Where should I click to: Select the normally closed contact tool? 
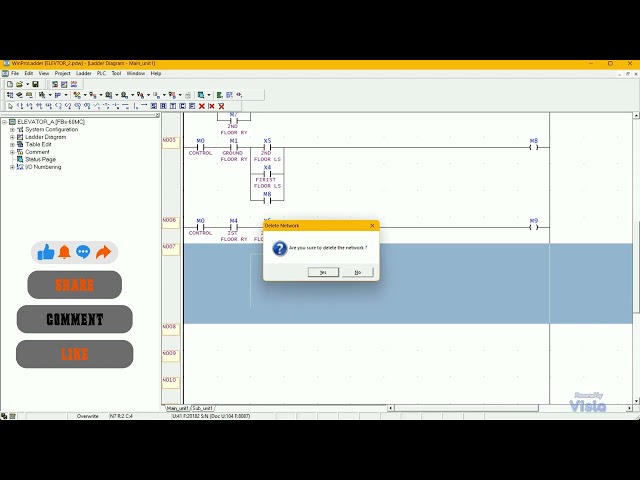[x=29, y=106]
